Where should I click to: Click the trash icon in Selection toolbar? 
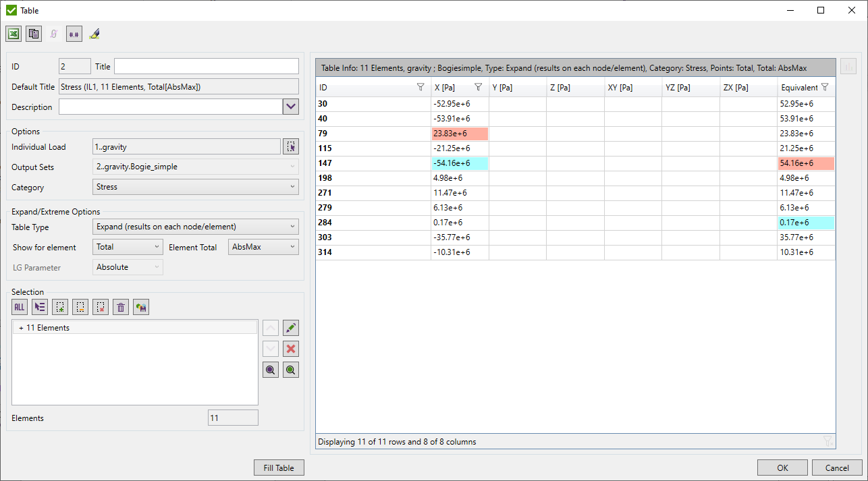[x=121, y=307]
